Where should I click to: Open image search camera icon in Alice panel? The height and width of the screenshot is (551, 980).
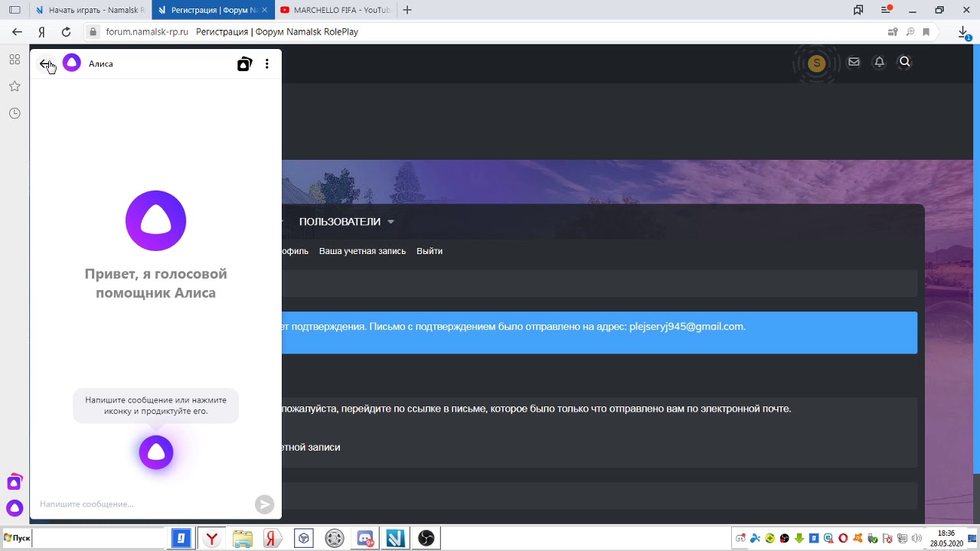244,64
